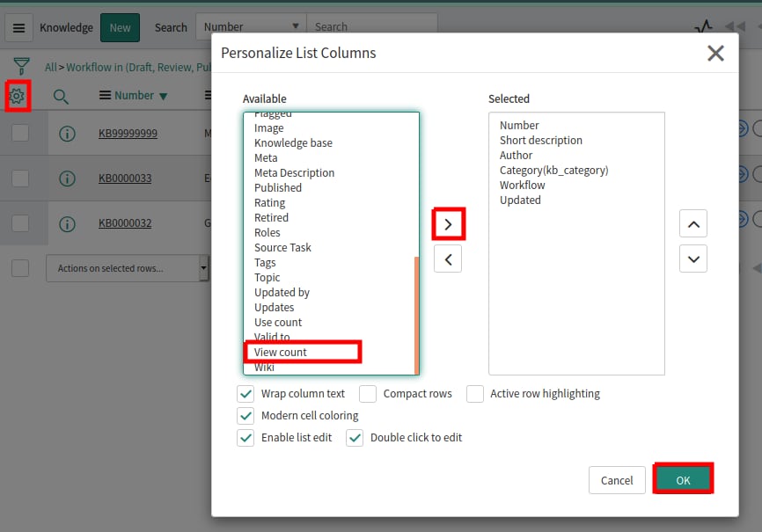
Task: Uncheck the Wrap column text checkbox
Action: tap(245, 394)
